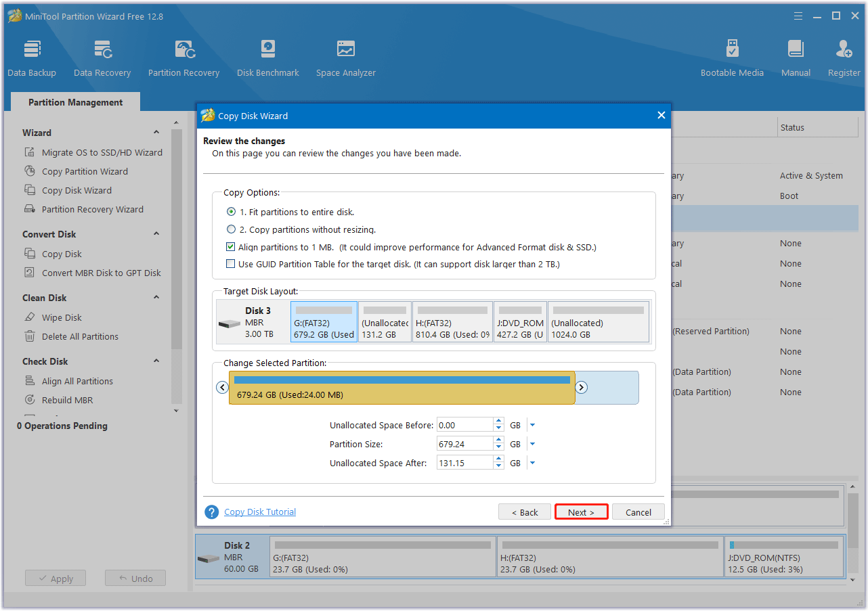Enable GUID Partition Table for target disk
This screenshot has width=868, height=611.
(231, 264)
